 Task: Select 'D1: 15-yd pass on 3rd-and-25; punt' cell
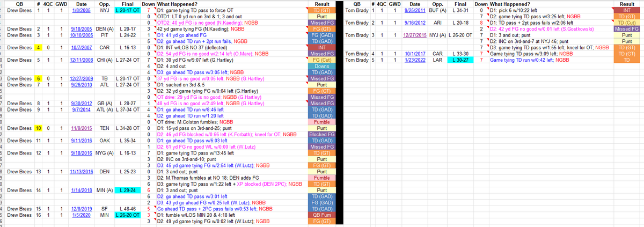coord(231,128)
